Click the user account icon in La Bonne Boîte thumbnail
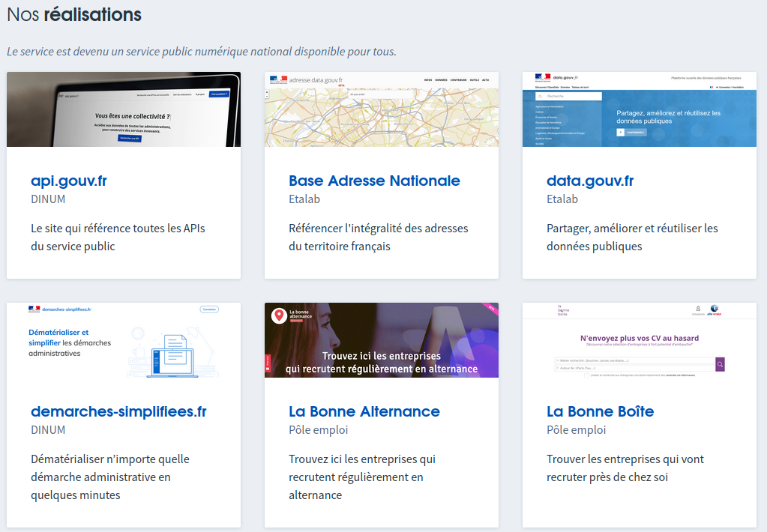Image resolution: width=767 pixels, height=532 pixels. [x=698, y=309]
